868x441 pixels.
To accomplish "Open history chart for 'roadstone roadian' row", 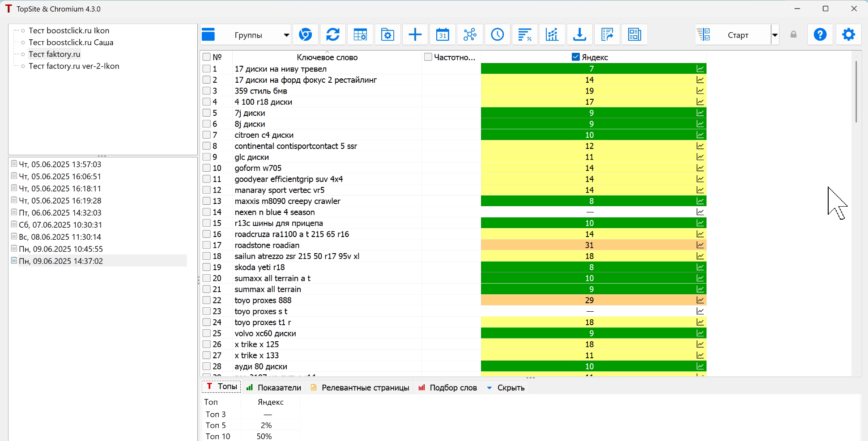I will 700,245.
